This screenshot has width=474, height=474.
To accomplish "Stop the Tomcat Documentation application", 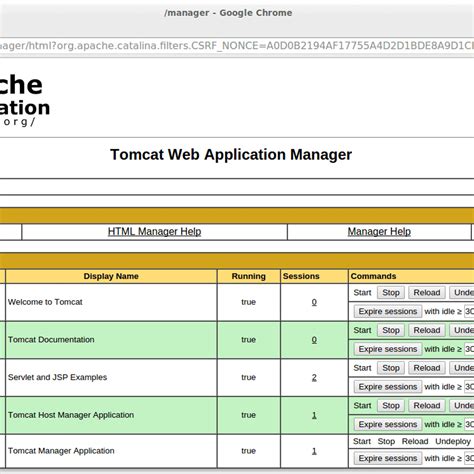I will pyautogui.click(x=391, y=330).
